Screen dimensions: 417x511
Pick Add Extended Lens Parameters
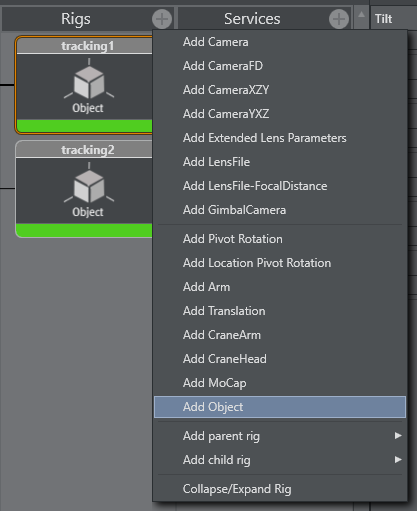[x=280, y=138]
